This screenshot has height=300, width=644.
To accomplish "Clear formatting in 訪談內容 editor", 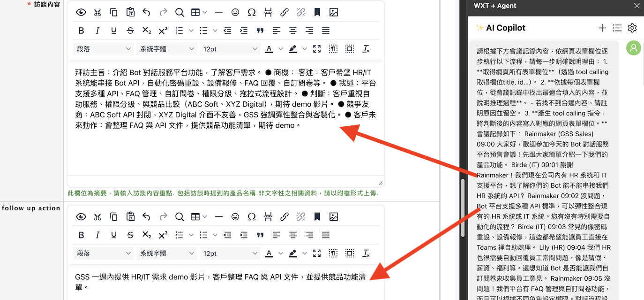I will pos(367,49).
